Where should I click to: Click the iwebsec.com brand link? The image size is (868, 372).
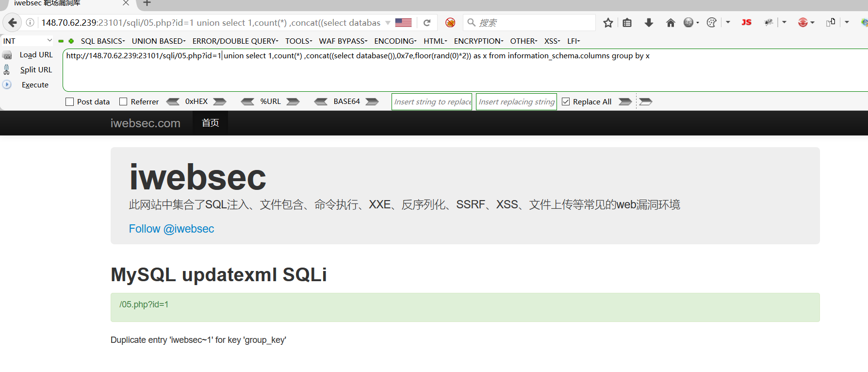(145, 123)
